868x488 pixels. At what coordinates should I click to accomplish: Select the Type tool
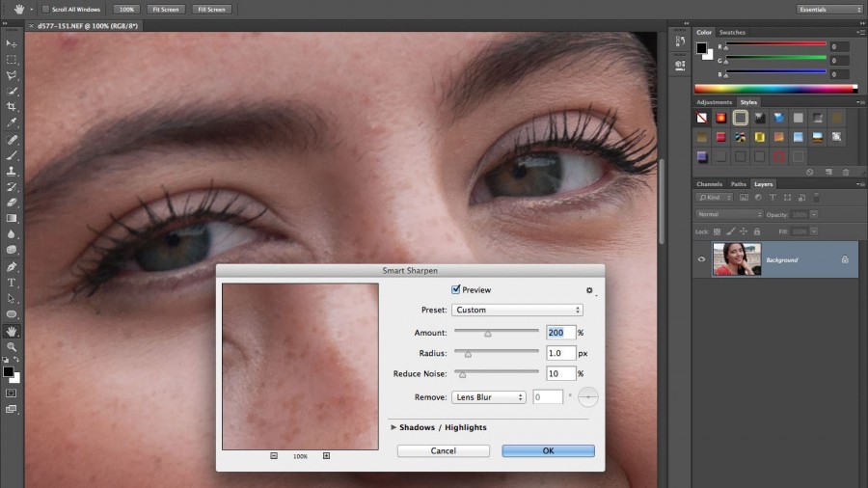(x=11, y=283)
